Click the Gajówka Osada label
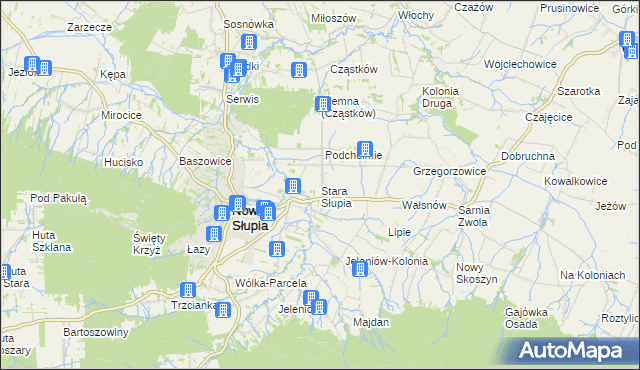Viewport: 640px width, 370px height. pyautogui.click(x=526, y=319)
